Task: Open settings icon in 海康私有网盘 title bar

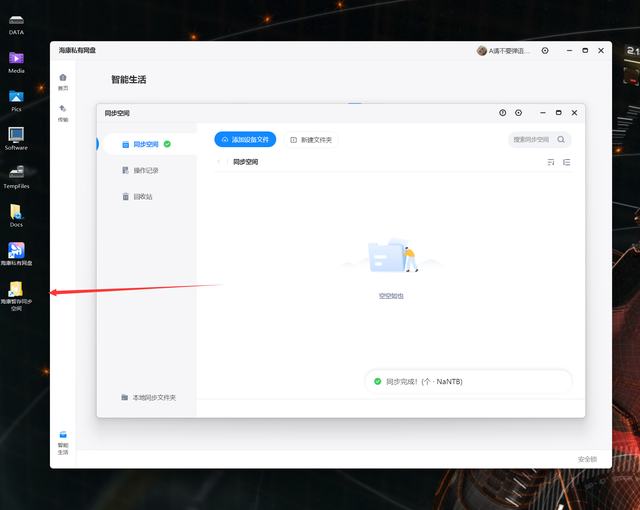Action: [x=545, y=51]
